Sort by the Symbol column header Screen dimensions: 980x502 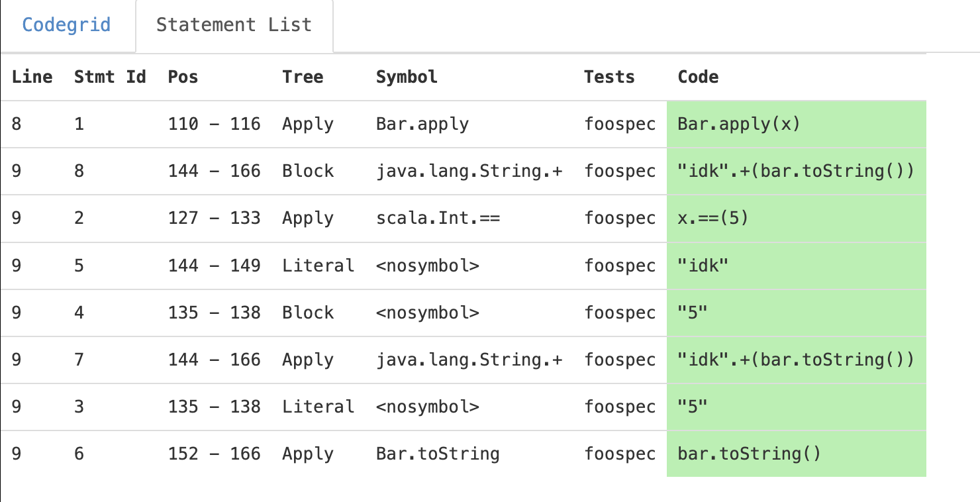tap(407, 77)
